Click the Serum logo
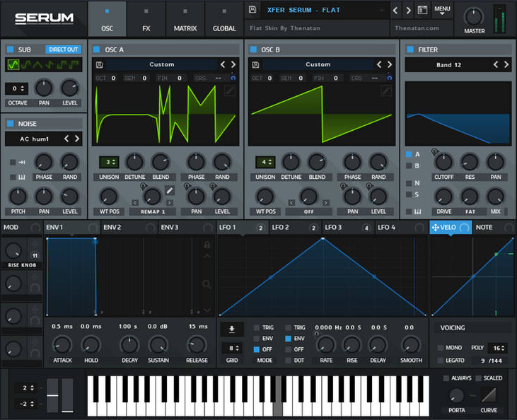Screen dimensions: 517x420 click(44, 18)
